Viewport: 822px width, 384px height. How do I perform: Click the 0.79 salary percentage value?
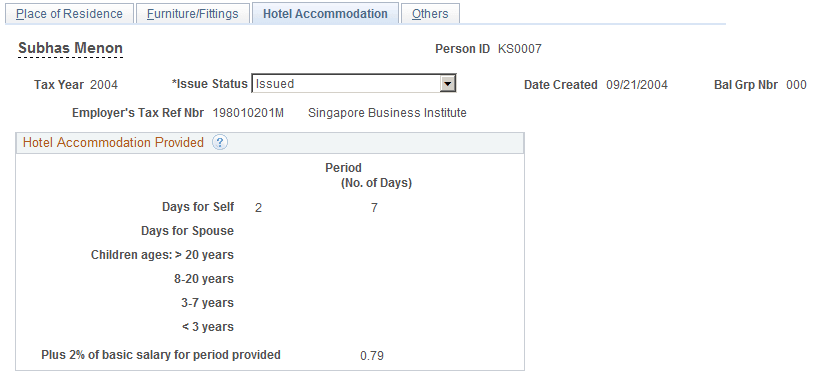coord(372,356)
